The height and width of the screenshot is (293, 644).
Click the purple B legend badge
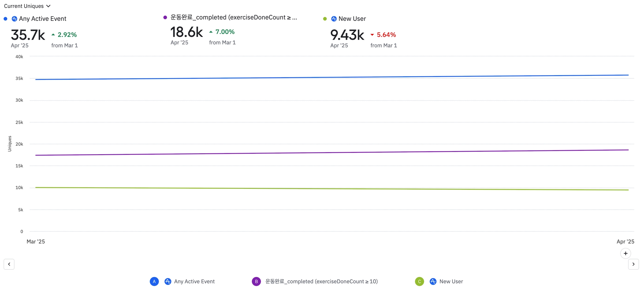[256, 281]
